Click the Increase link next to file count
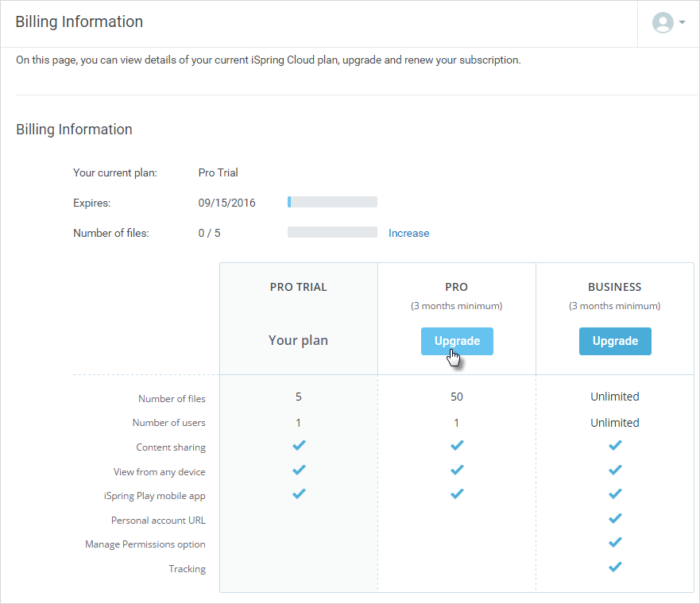The image size is (700, 604). pyautogui.click(x=408, y=233)
